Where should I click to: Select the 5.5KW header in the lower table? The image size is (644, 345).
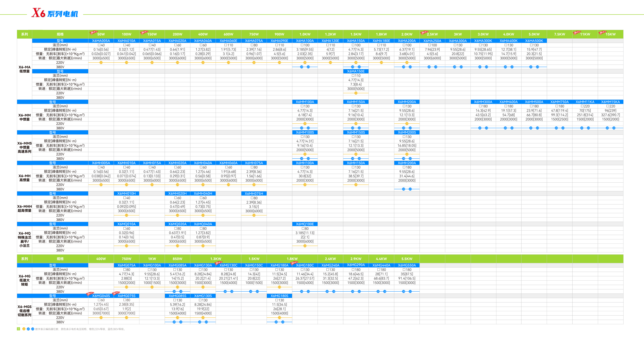click(407, 259)
